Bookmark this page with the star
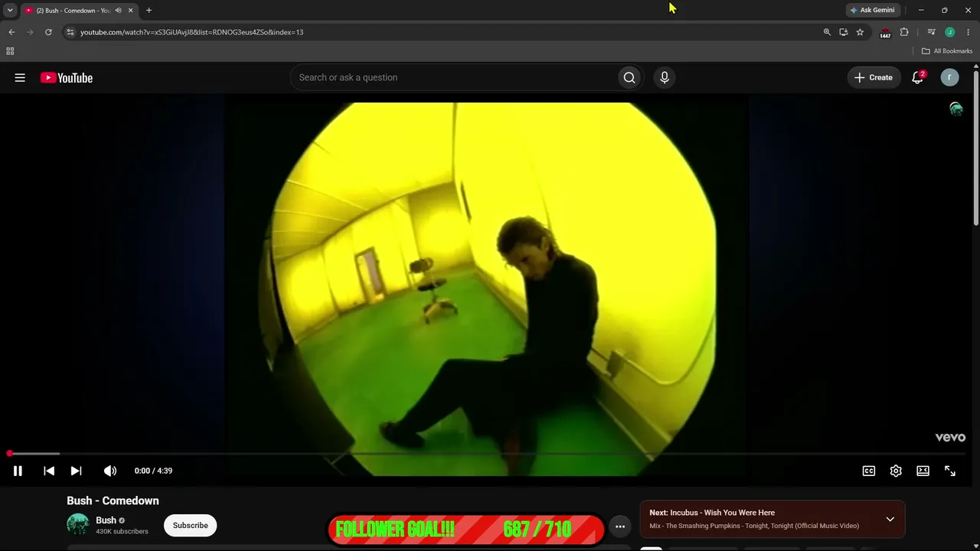Viewport: 980px width, 551px height. tap(860, 32)
